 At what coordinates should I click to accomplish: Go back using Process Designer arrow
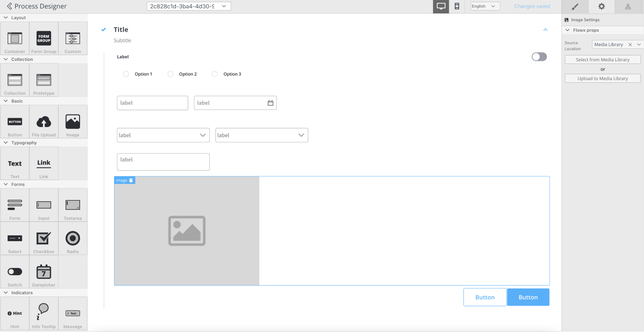point(9,6)
